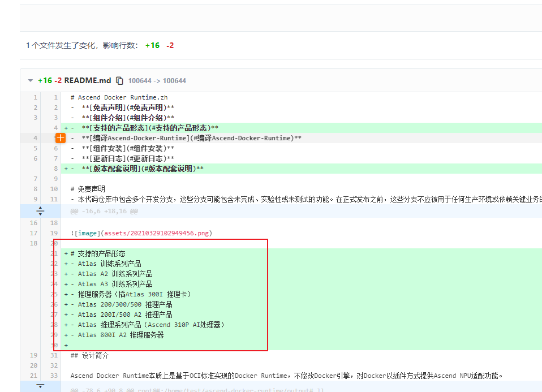542x392 pixels.
Task: Select the '# 免责声明' heading line
Action: [x=88, y=189]
